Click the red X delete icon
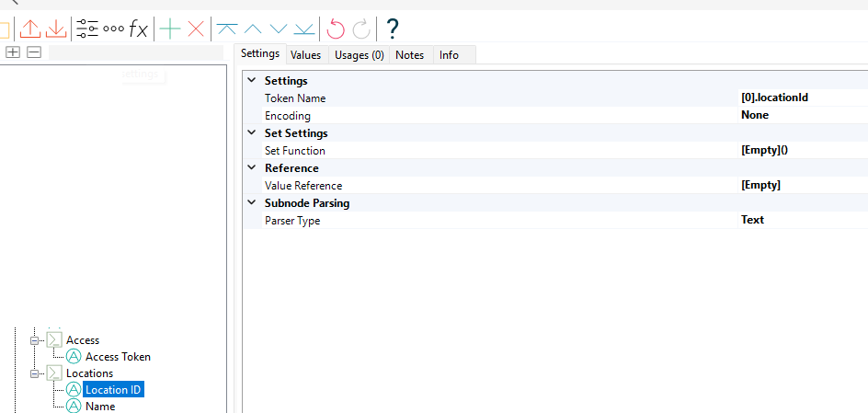Screen dimensions: 868x413 click(196, 29)
